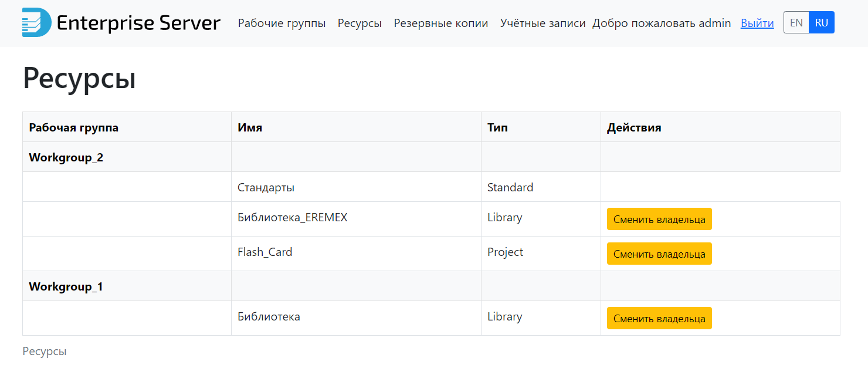The image size is (868, 368).
Task: Click the Имя column header
Action: (250, 127)
